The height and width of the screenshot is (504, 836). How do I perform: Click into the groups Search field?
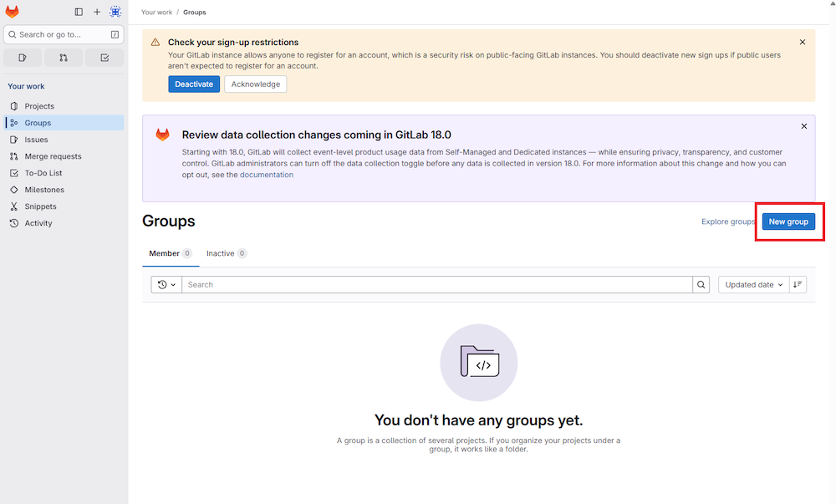point(437,284)
